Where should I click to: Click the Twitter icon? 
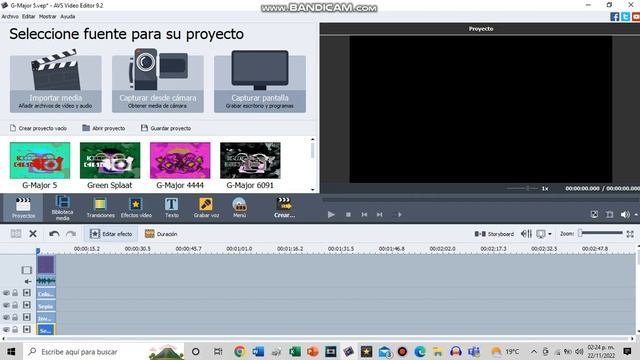pyautogui.click(x=625, y=17)
